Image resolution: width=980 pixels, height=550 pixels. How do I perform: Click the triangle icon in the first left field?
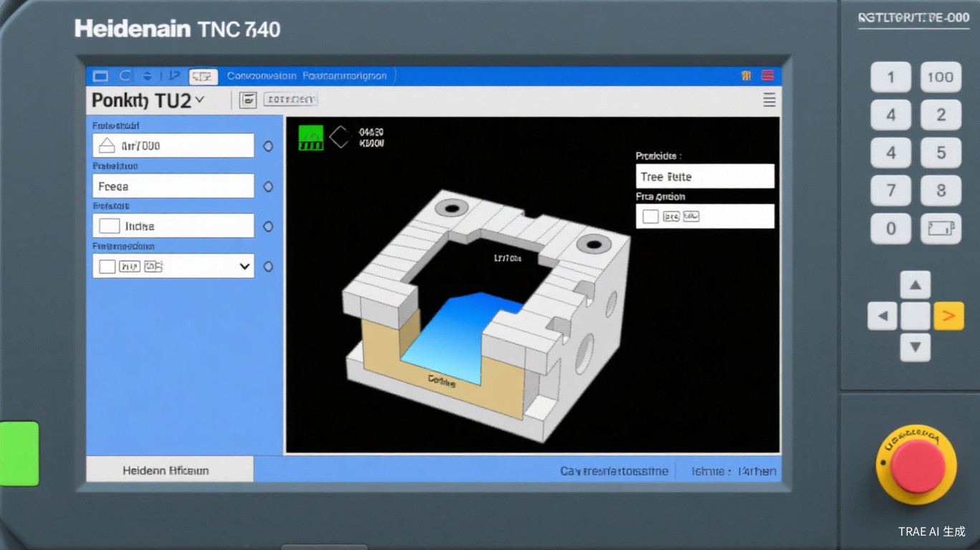(x=107, y=146)
